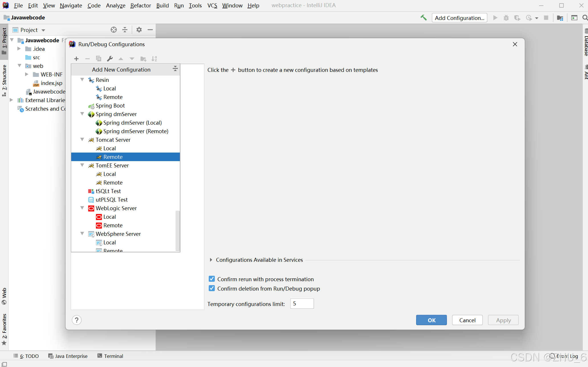Select utPLSQL Test configuration type

[125, 200]
